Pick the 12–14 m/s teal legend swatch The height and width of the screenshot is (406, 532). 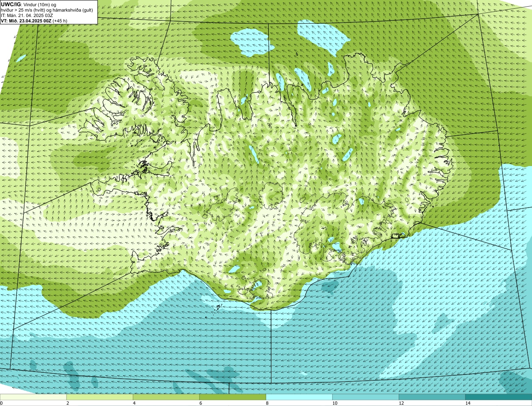[432, 397]
